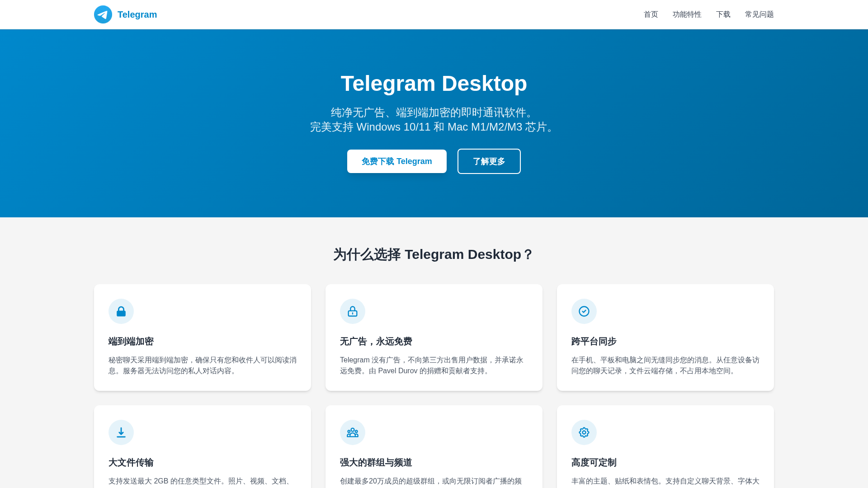Click the gear icon for 高度可定制
Screen dimensions: 868x488
tap(584, 432)
